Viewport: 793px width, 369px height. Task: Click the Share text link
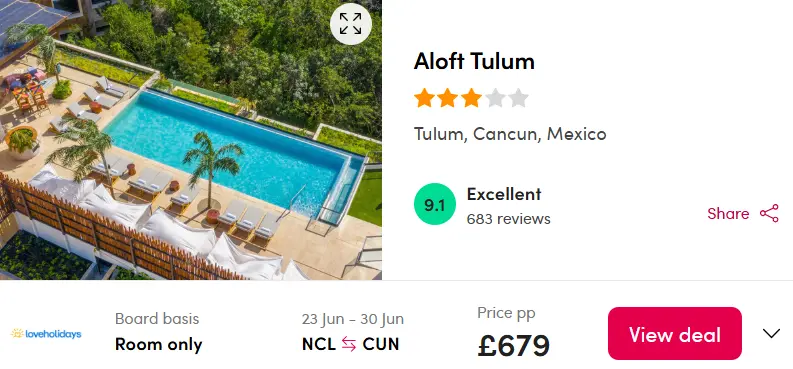click(x=728, y=214)
